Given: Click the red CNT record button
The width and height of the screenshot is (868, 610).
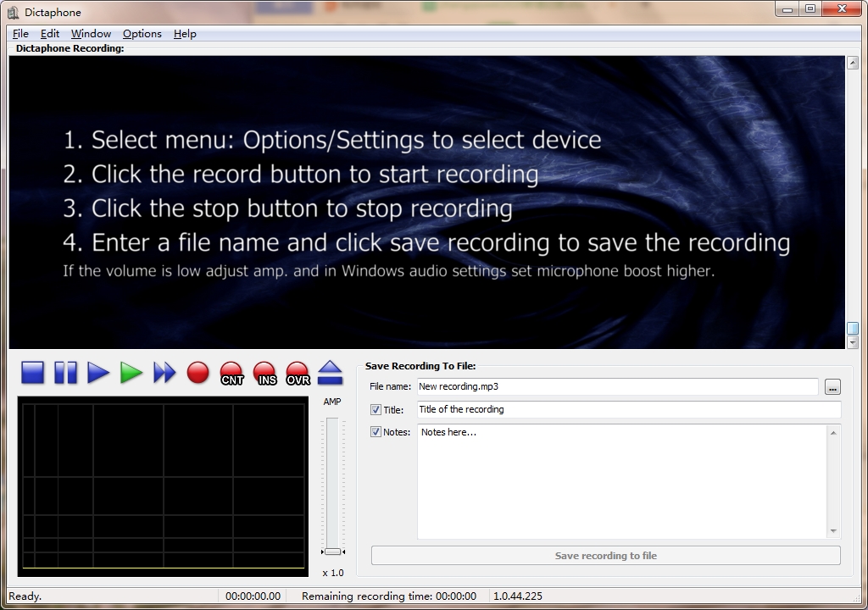Looking at the screenshot, I should click(231, 374).
